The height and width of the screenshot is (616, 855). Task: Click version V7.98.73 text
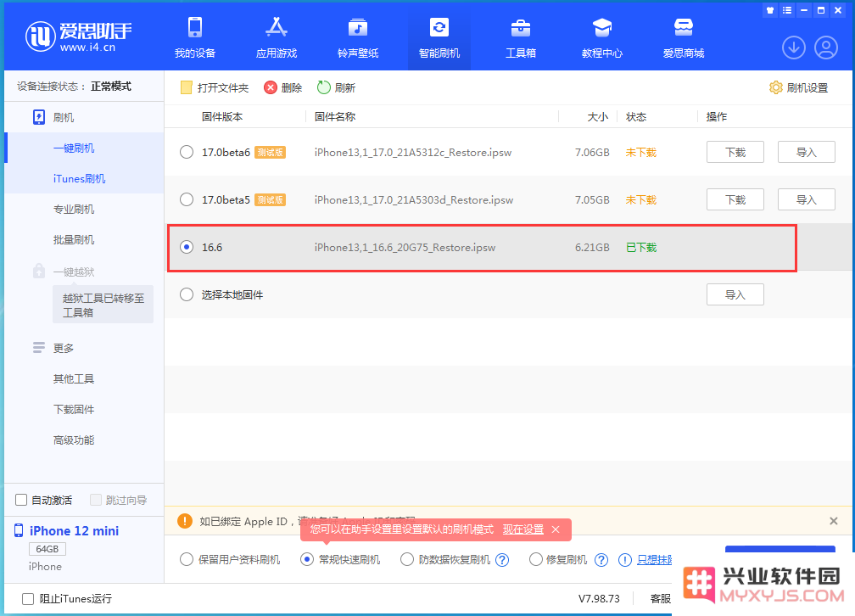599,598
